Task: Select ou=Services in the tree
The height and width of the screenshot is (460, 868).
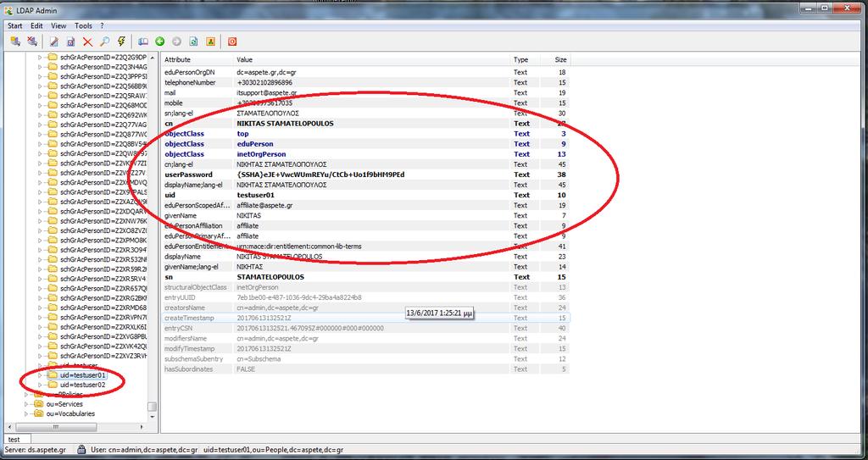Action: [64, 404]
